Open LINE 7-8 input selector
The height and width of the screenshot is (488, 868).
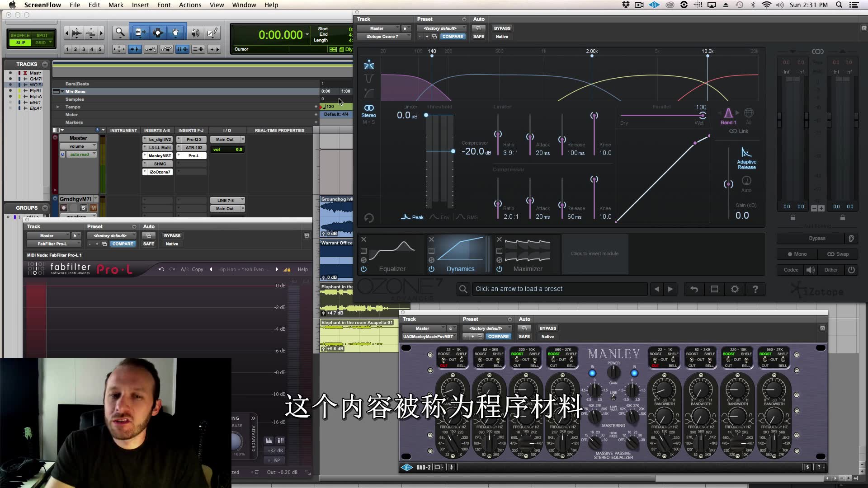pyautogui.click(x=227, y=200)
